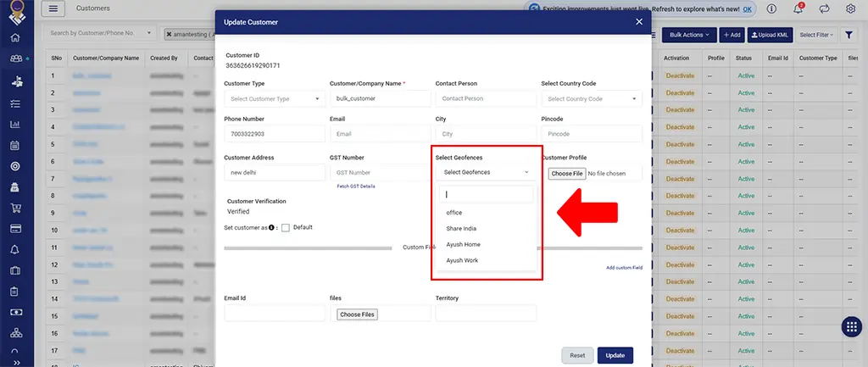Viewport: 868px width, 367px height.
Task: Open the shopping cart icon in sidebar
Action: (x=15, y=209)
